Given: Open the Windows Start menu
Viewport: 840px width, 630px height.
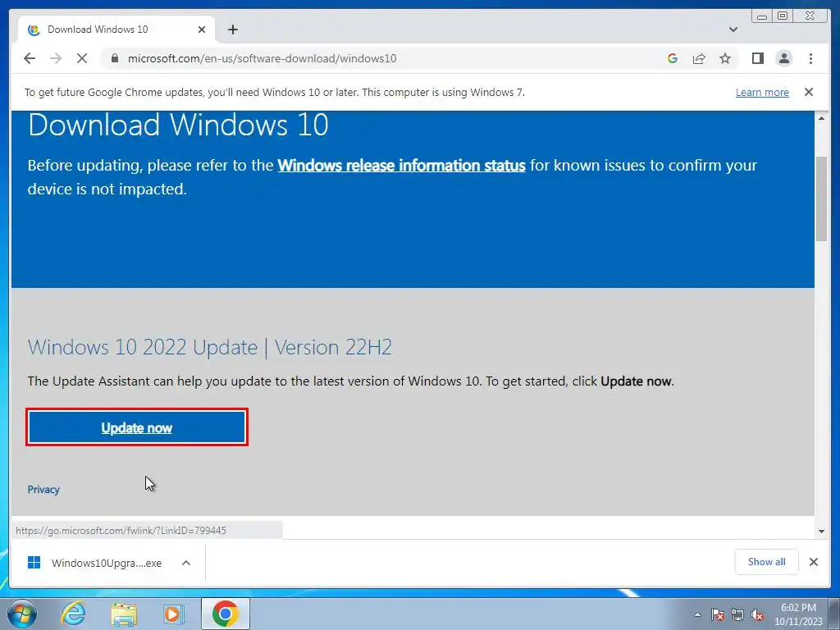Looking at the screenshot, I should [22, 614].
